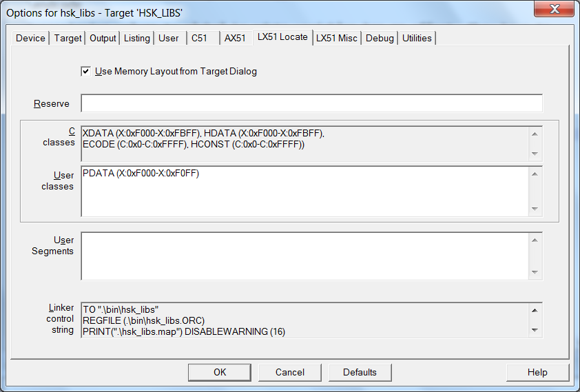Image resolution: width=580 pixels, height=392 pixels.
Task: Click the ECODE (C:0x0-C:0xFFFF) entry
Action: click(136, 144)
